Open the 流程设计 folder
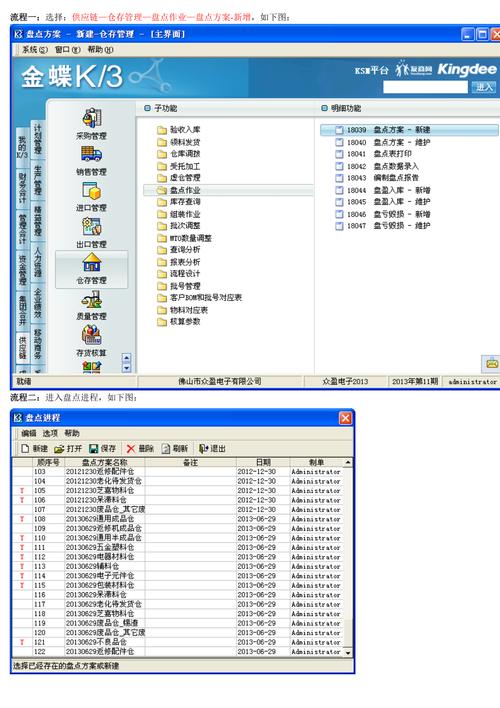500x708 pixels. 179,274
